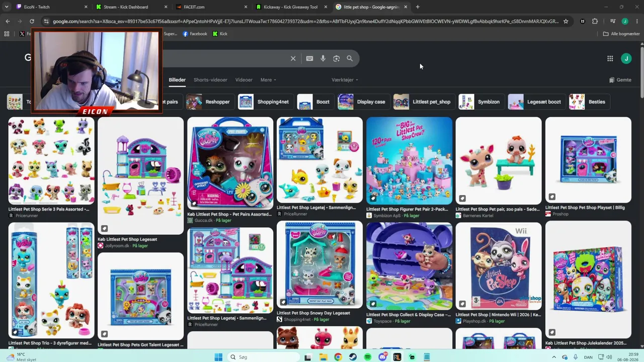This screenshot has width=644, height=362.
Task: Open the Chrome profile avatar in toolbar
Action: click(x=625, y=21)
